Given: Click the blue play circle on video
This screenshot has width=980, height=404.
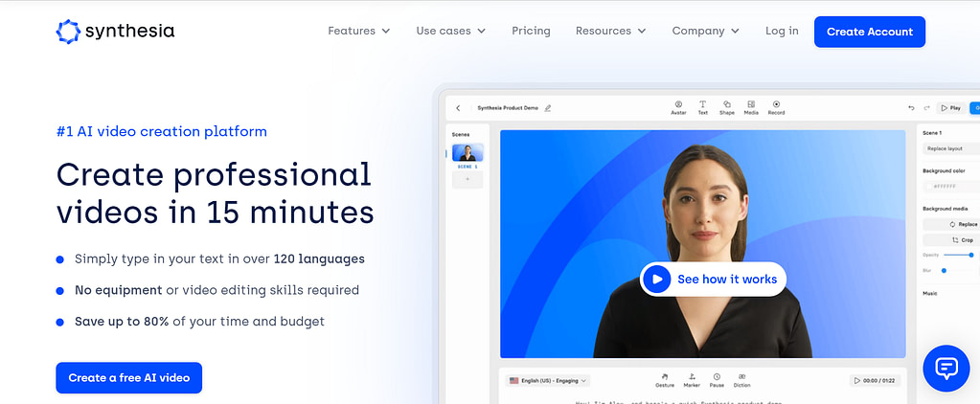Looking at the screenshot, I should point(657,280).
